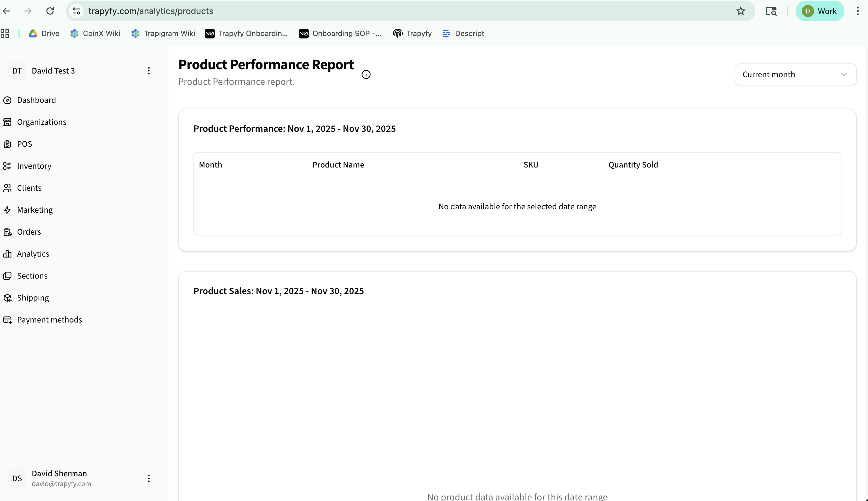Open Shipping in sidebar
The image size is (868, 501).
click(x=33, y=298)
